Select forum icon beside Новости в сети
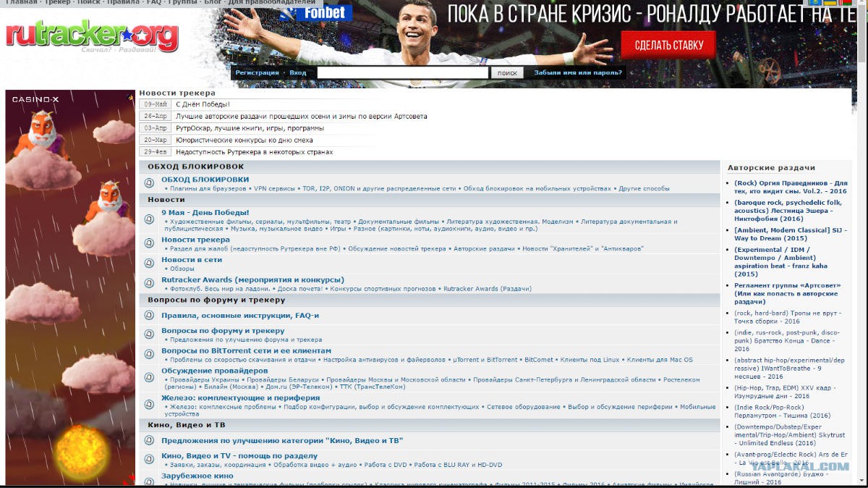Image resolution: width=868 pixels, height=488 pixels. tap(150, 264)
